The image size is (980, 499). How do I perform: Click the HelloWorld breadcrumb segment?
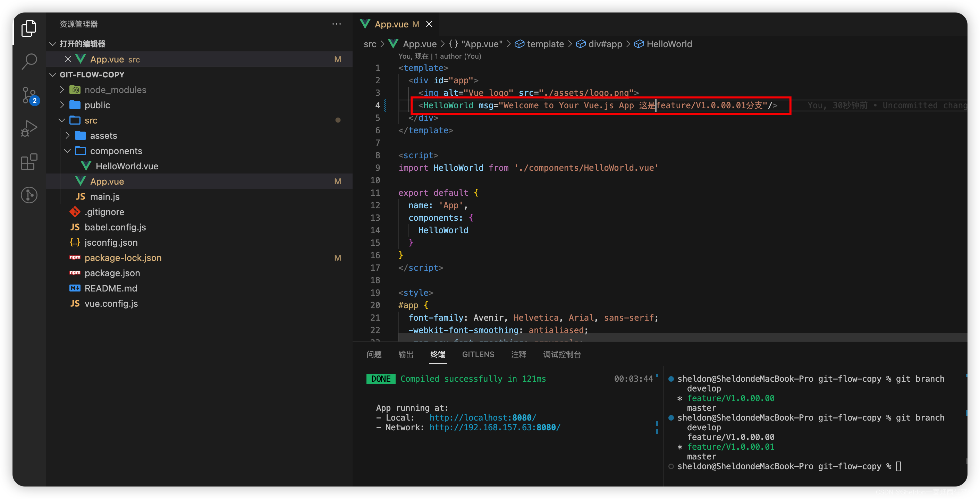663,44
